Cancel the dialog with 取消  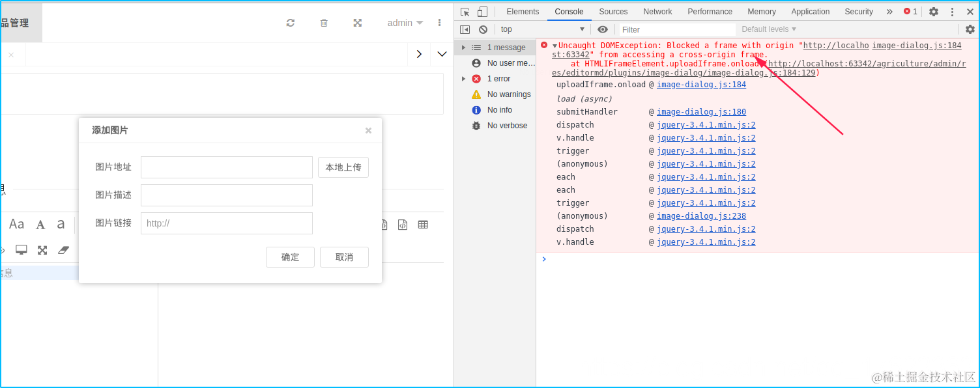click(344, 257)
